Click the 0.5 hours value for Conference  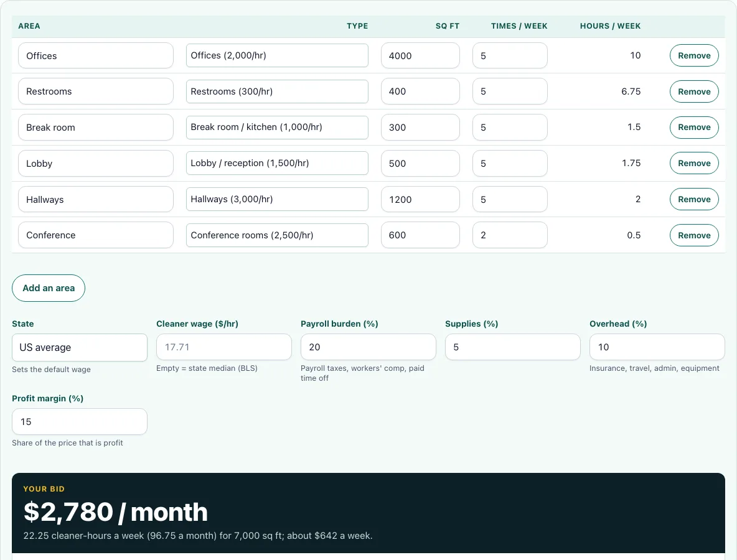pos(634,235)
